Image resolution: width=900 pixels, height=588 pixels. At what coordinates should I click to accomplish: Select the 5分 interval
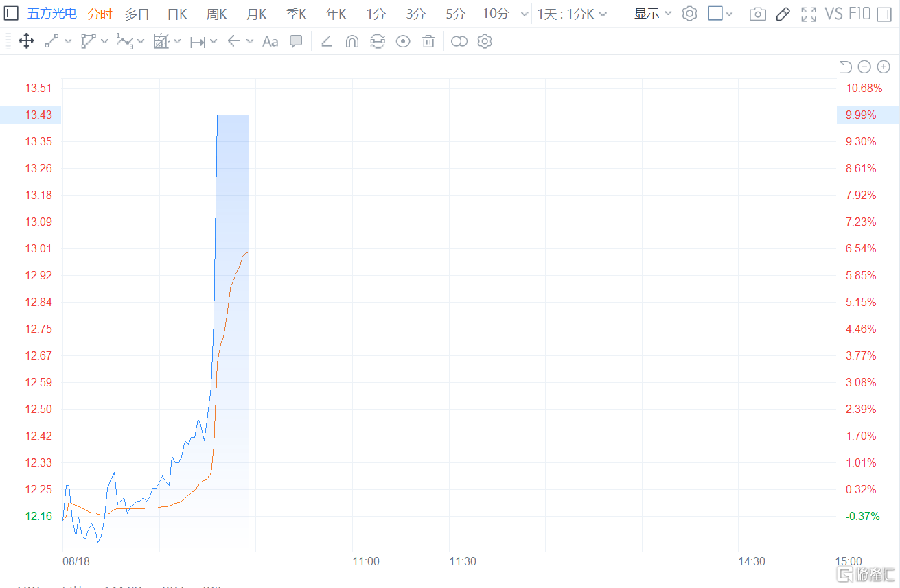tap(455, 14)
